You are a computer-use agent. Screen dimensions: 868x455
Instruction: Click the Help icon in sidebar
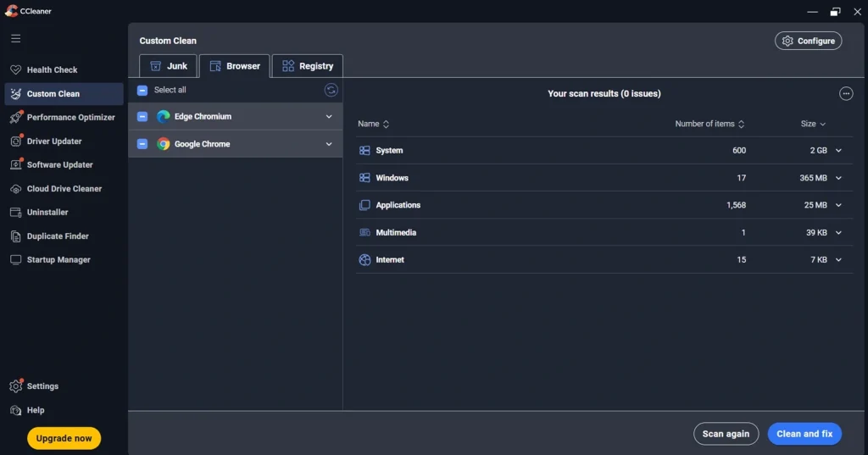[15, 410]
